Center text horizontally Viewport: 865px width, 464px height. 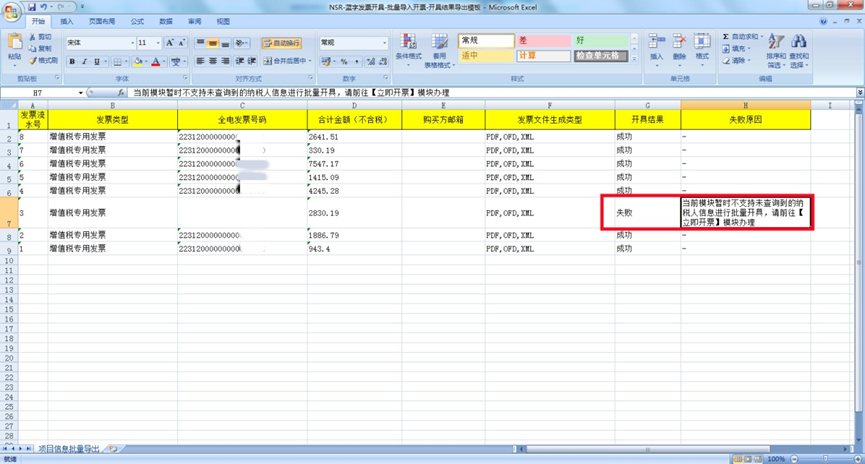[x=213, y=61]
